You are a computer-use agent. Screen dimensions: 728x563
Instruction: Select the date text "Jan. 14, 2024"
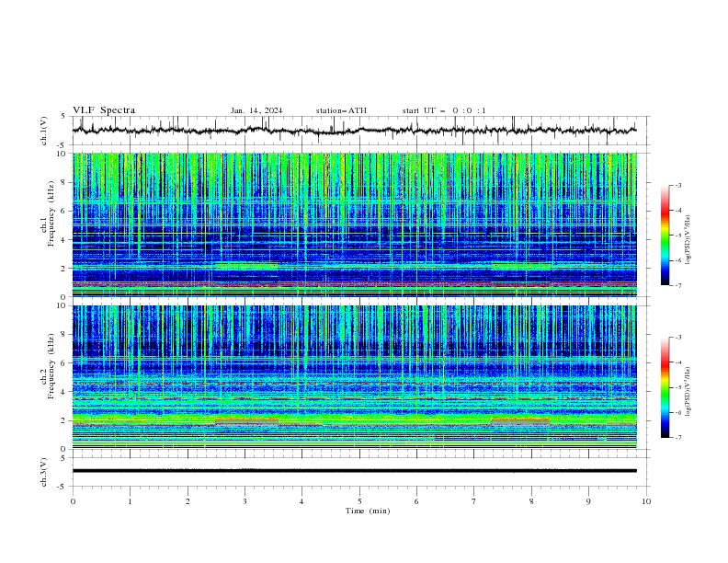[256, 110]
